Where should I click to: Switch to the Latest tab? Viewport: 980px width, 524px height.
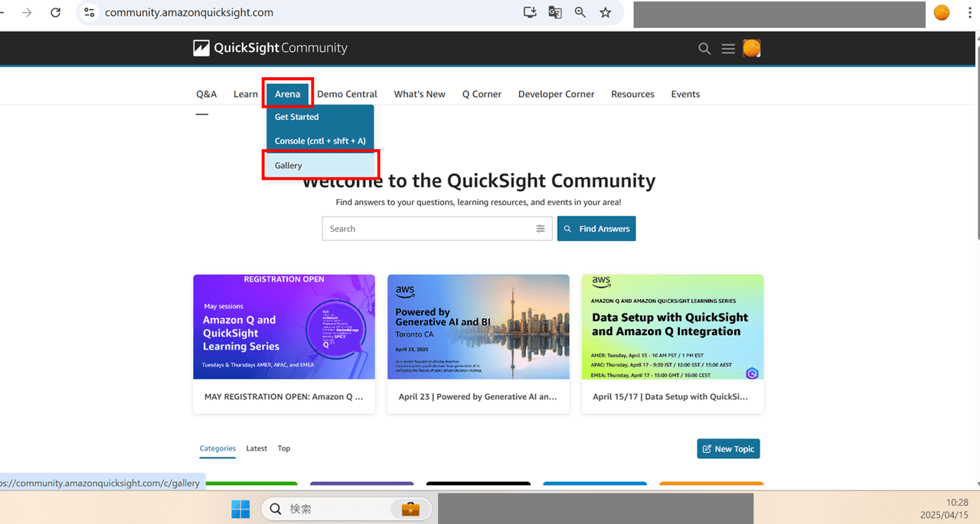256,448
